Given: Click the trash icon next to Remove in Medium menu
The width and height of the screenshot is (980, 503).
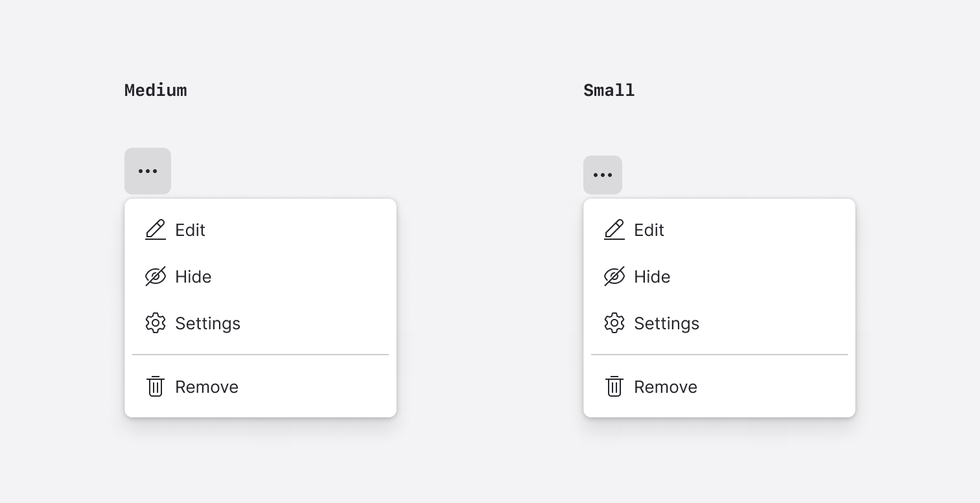Looking at the screenshot, I should point(156,386).
